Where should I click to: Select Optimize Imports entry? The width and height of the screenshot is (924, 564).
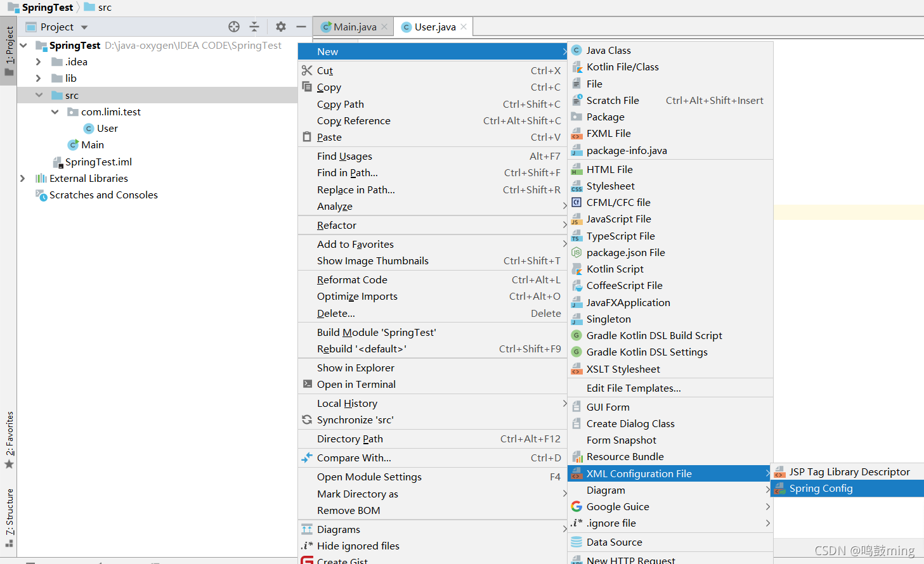(433, 296)
